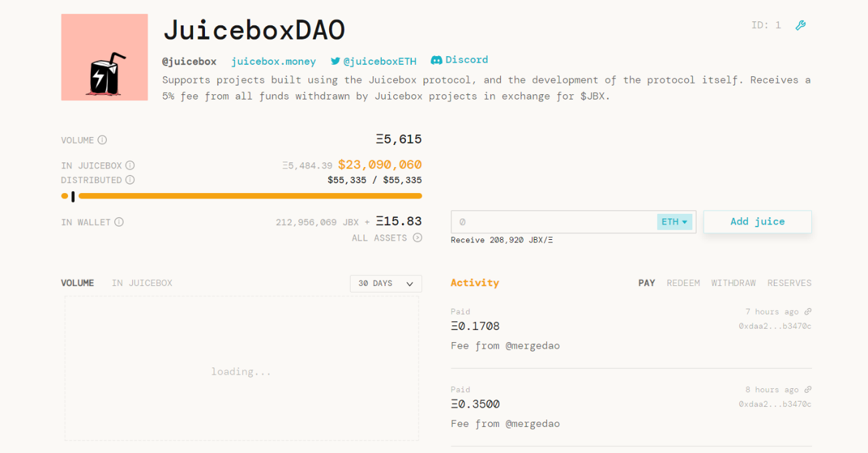Click the Distributed info icon
The height and width of the screenshot is (453, 868).
(130, 180)
